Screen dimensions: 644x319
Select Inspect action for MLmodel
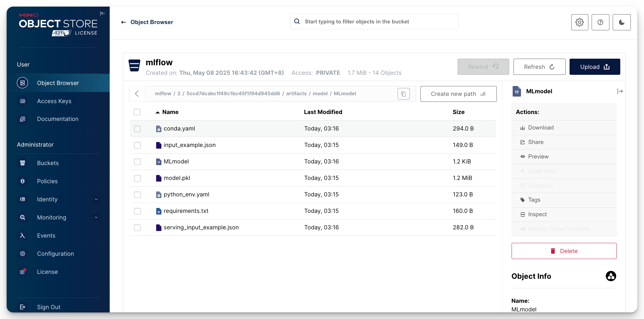coord(564,214)
